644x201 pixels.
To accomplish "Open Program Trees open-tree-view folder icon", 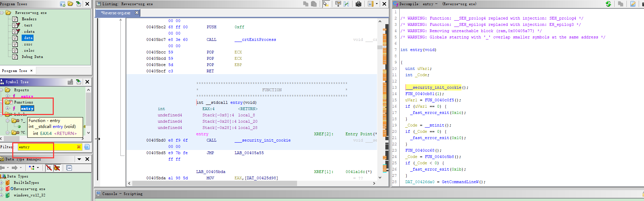I will pos(71,4).
